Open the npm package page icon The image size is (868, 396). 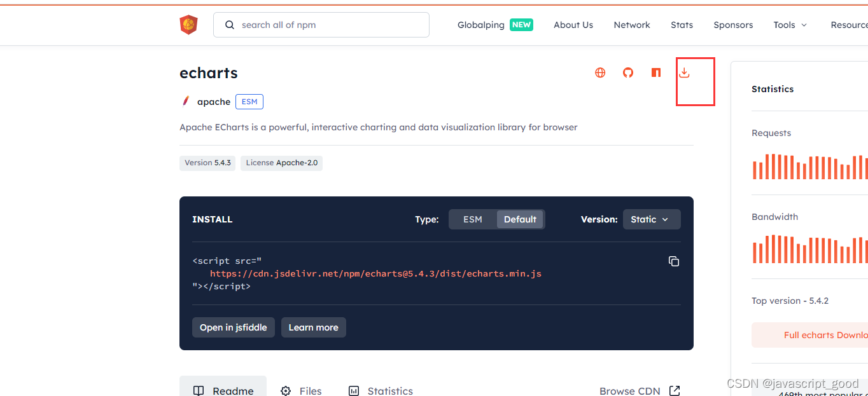click(656, 72)
